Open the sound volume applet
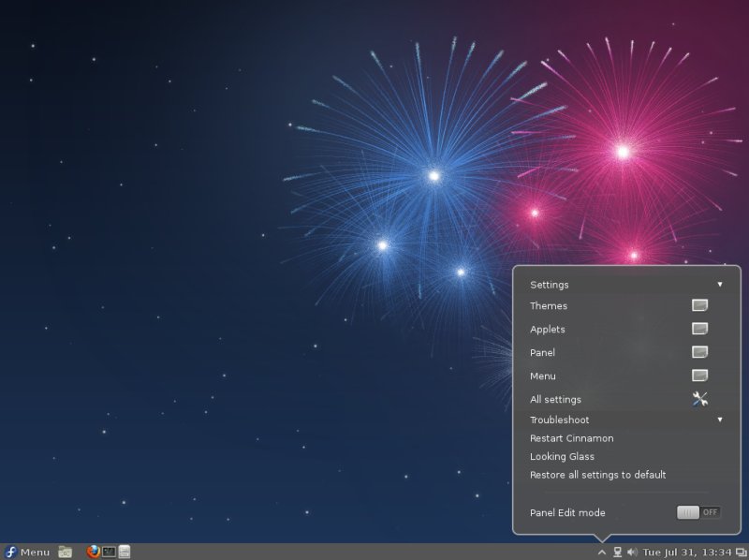Viewport: 749px width, 560px height. click(633, 553)
